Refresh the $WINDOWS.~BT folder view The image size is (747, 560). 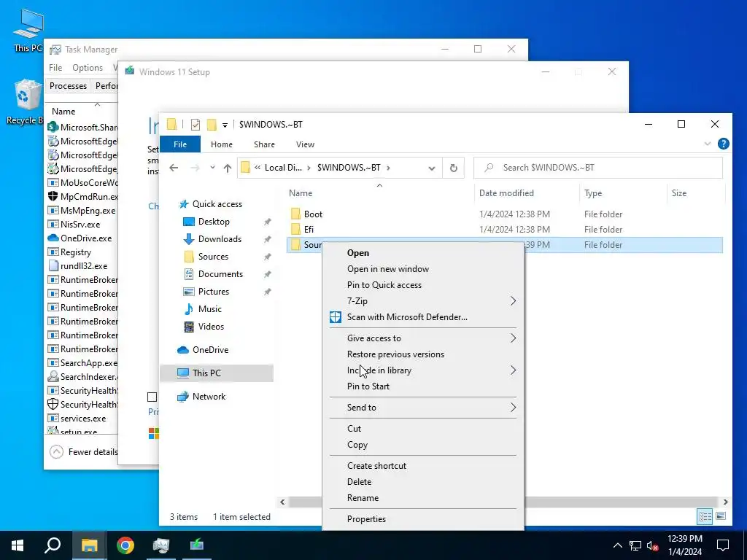pos(454,168)
